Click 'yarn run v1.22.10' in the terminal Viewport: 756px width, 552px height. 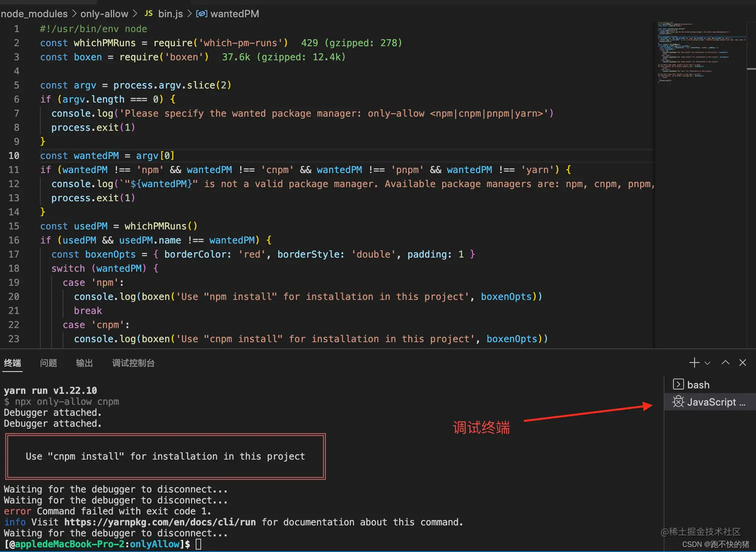pyautogui.click(x=50, y=390)
